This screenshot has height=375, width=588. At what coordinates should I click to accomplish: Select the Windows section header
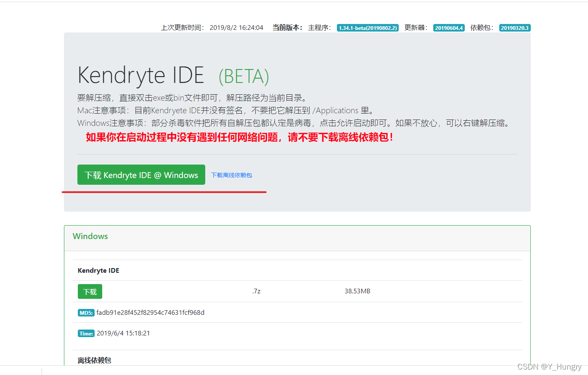90,236
